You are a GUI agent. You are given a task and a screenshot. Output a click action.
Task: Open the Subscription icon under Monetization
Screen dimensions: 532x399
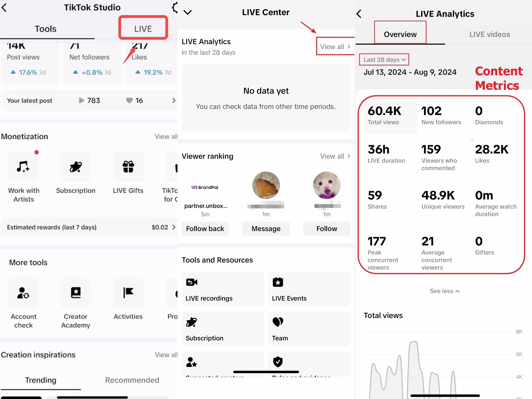[x=76, y=167]
